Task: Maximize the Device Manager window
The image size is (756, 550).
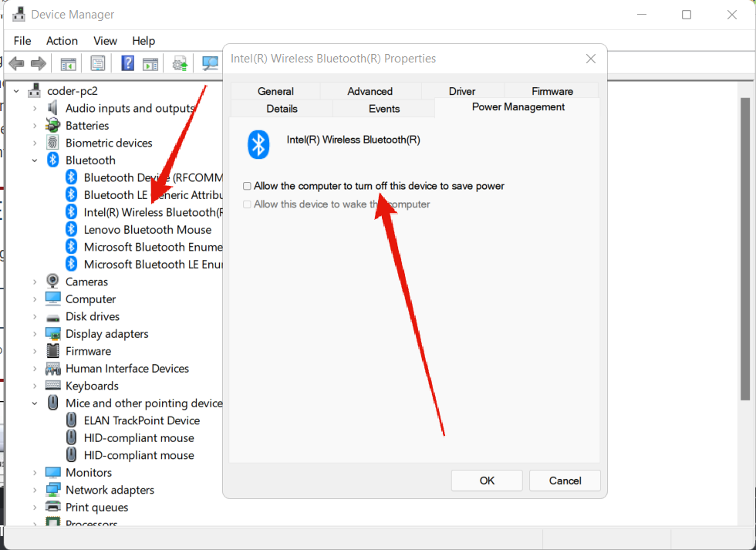Action: pos(687,15)
